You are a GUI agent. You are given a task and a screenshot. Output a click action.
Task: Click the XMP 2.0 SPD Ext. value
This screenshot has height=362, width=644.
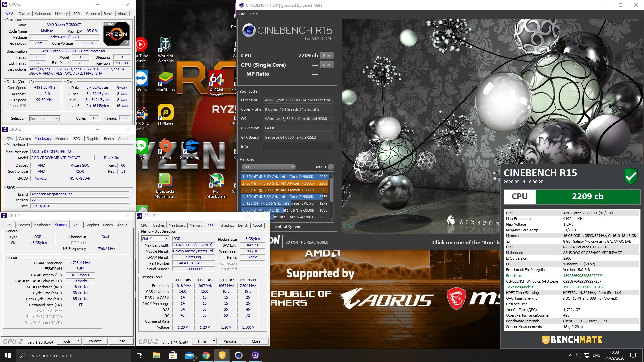coord(252,245)
